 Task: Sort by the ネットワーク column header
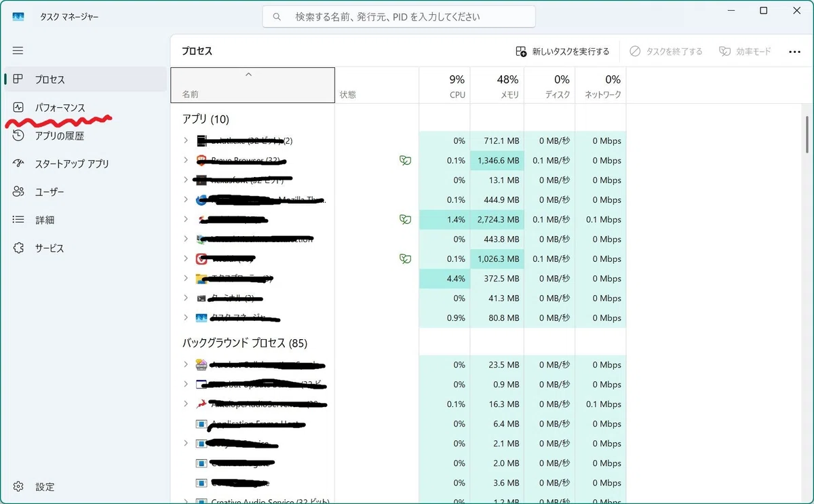pos(600,85)
